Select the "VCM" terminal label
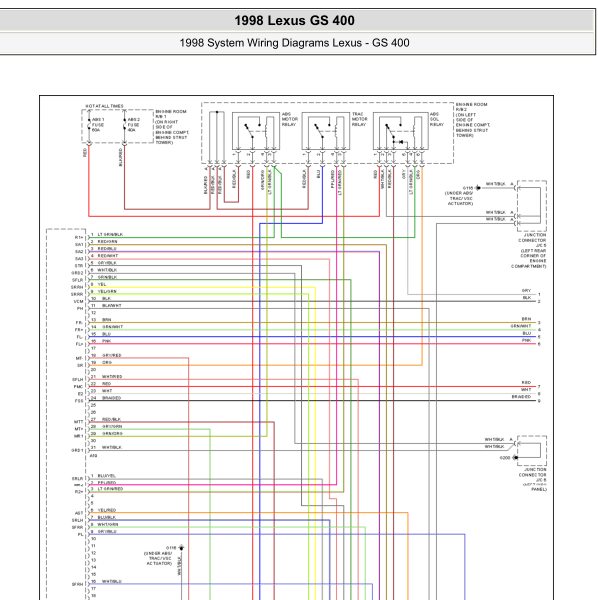 [x=78, y=301]
